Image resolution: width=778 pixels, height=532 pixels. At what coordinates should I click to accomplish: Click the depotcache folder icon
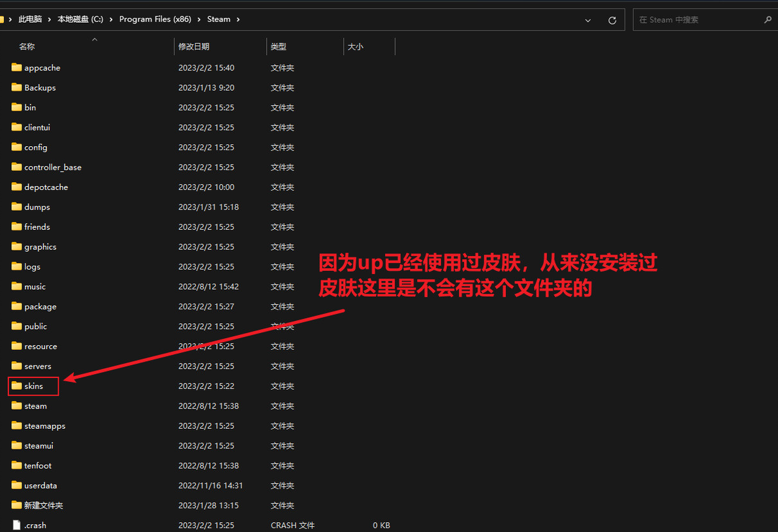16,187
